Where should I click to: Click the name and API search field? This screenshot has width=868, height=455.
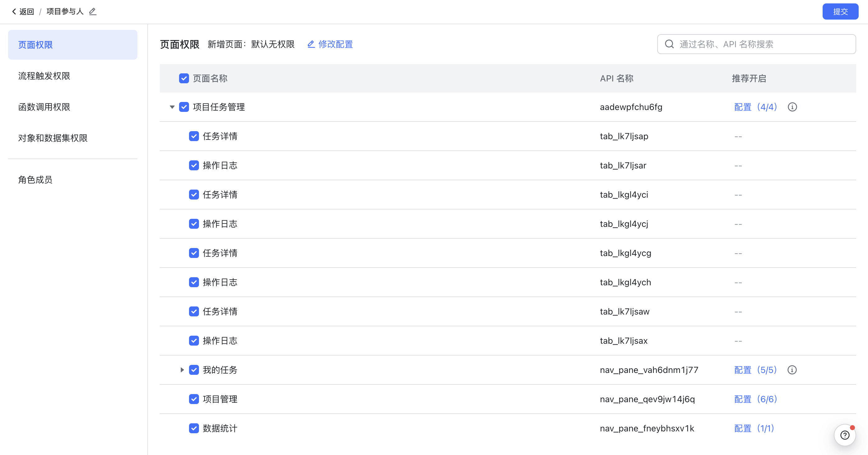point(756,44)
